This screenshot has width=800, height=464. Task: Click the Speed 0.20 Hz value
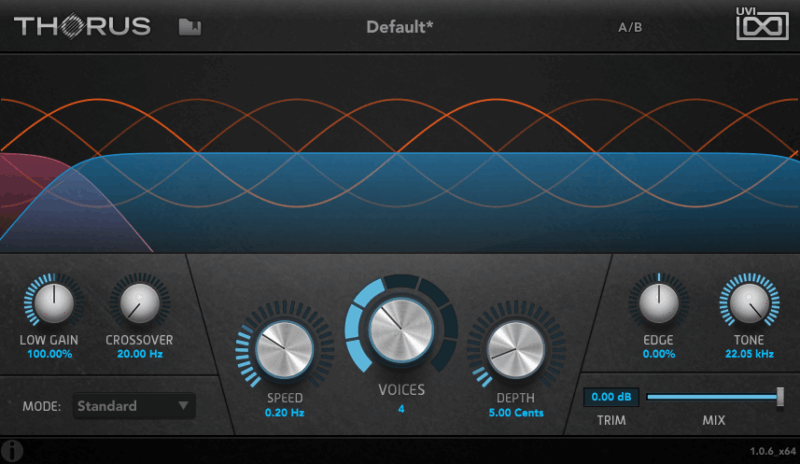282,411
